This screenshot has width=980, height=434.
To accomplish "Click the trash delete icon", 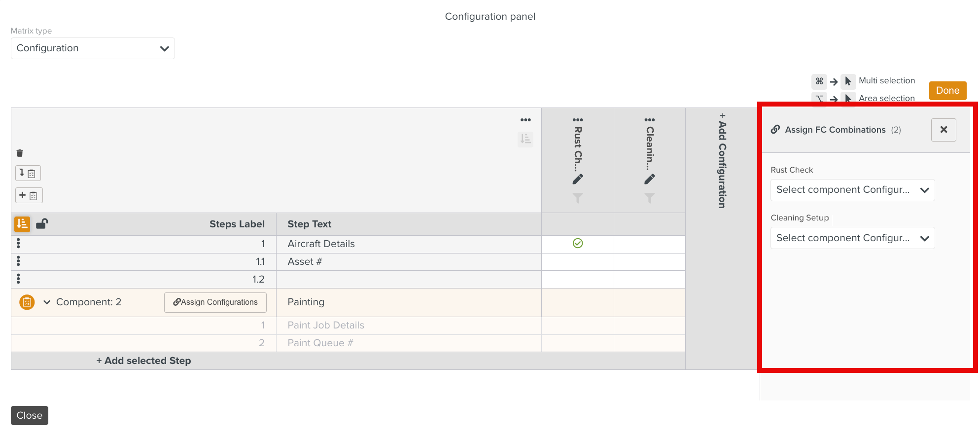I will [x=20, y=153].
